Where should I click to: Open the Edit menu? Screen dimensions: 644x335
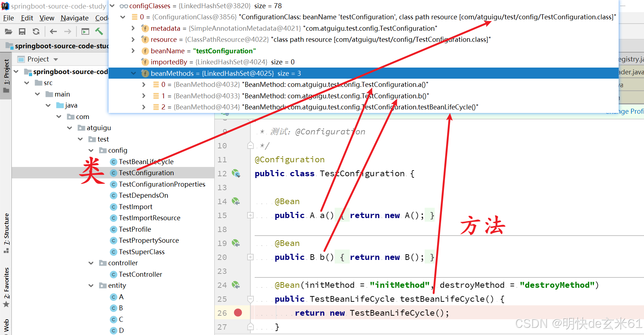[27, 18]
